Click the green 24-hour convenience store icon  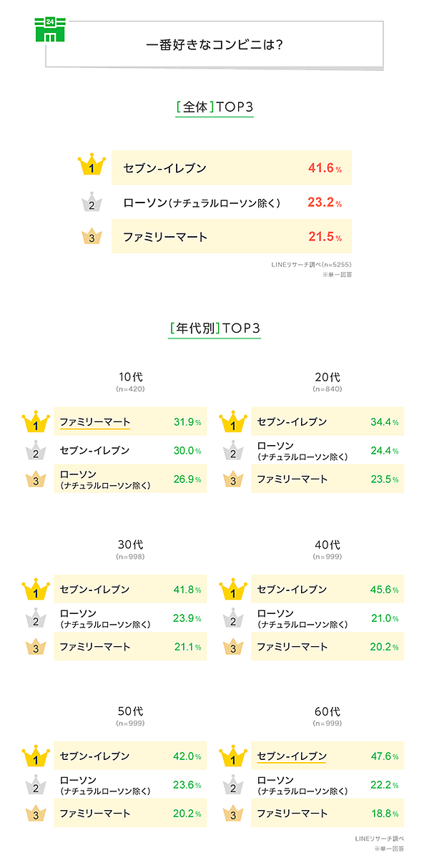pos(49,29)
